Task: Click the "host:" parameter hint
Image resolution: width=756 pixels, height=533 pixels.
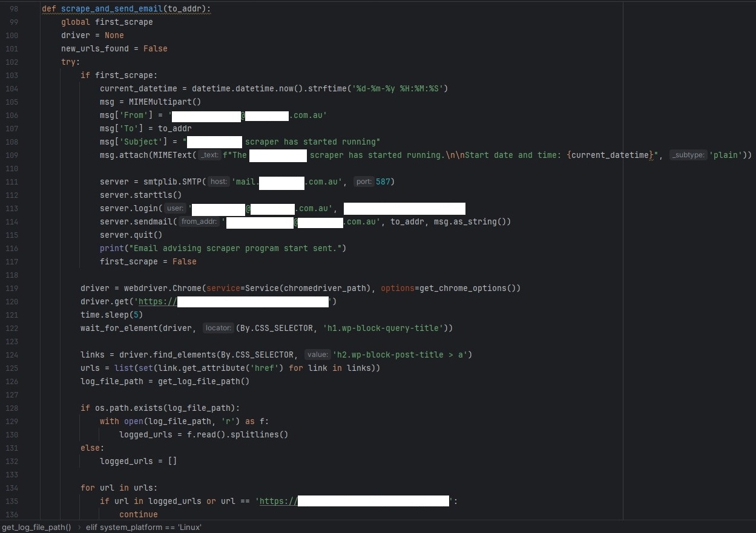Action: pyautogui.click(x=219, y=181)
